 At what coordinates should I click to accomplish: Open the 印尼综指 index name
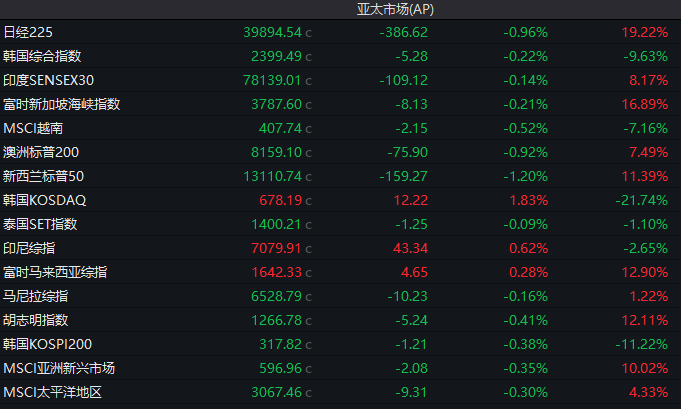click(28, 248)
